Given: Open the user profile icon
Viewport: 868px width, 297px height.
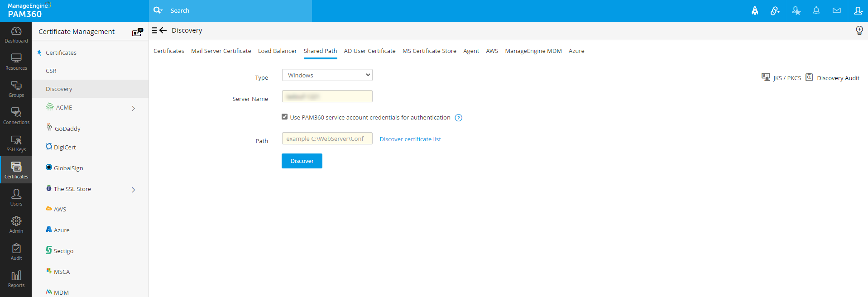Looking at the screenshot, I should click(858, 10).
